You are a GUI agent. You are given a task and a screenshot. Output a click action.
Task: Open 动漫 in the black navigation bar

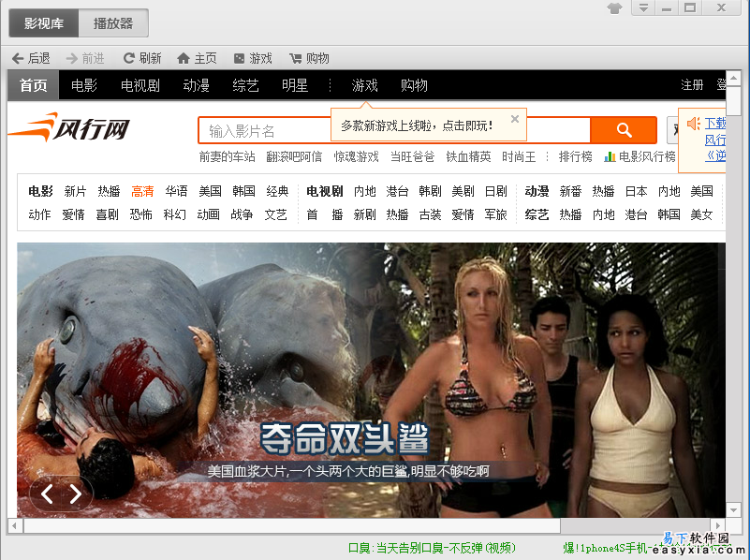pos(196,85)
